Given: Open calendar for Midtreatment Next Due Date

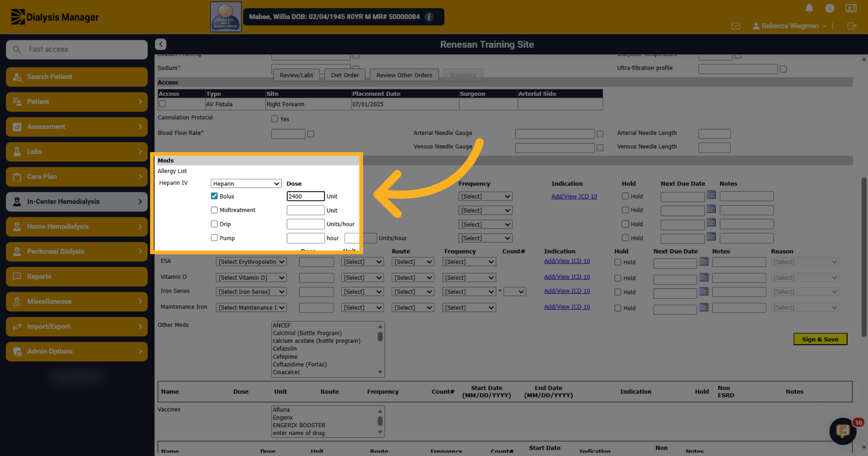Looking at the screenshot, I should click(x=711, y=209).
